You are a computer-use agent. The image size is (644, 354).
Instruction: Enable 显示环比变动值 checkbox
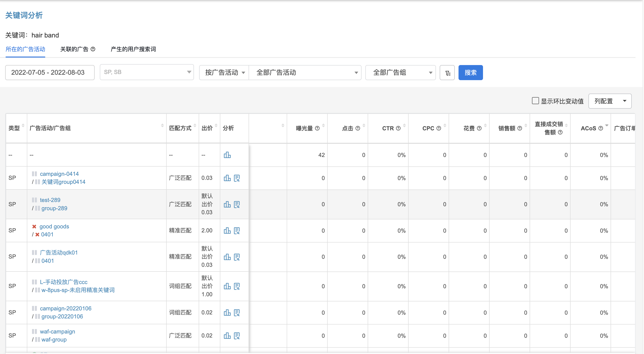click(535, 101)
